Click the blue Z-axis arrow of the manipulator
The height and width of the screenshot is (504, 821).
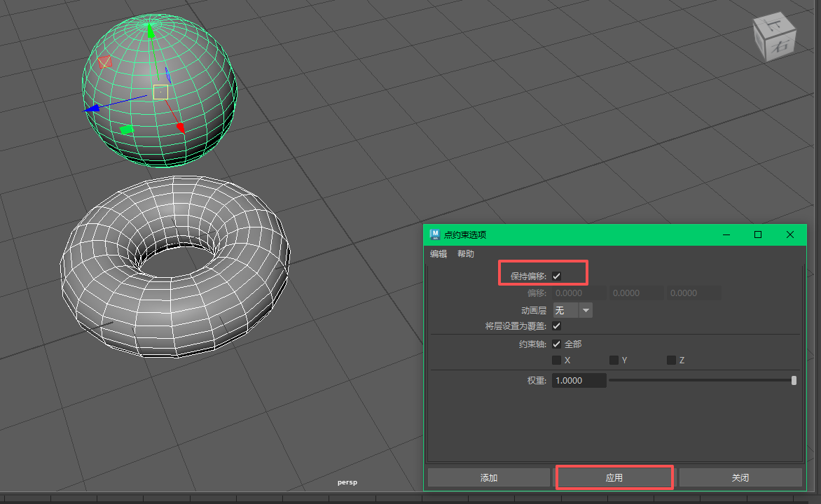(x=92, y=108)
